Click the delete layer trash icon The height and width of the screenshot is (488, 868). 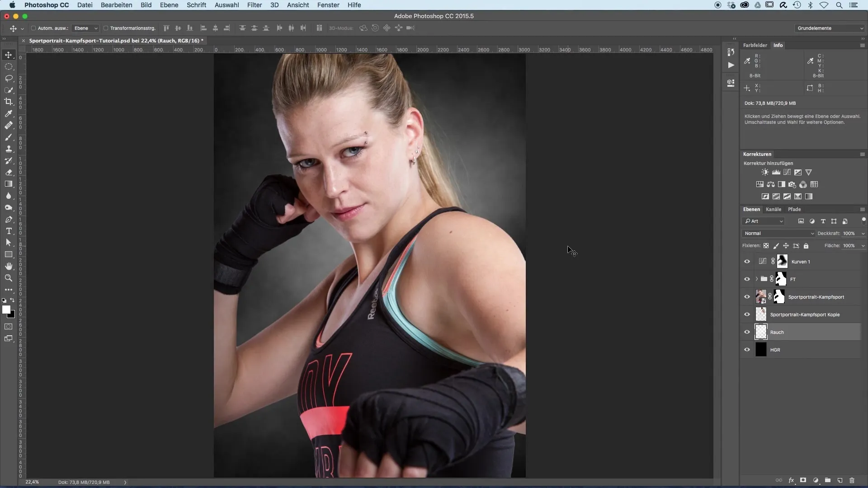(x=852, y=480)
